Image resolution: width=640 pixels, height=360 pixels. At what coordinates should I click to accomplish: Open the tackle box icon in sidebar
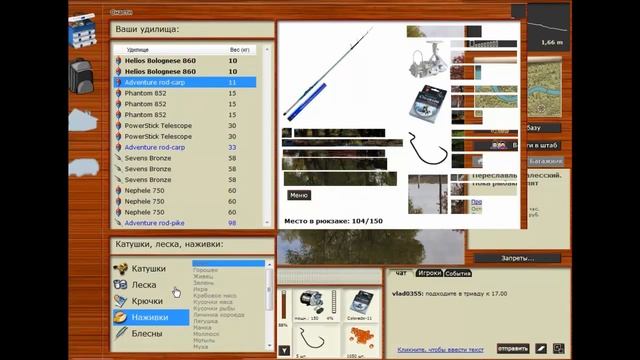83,30
